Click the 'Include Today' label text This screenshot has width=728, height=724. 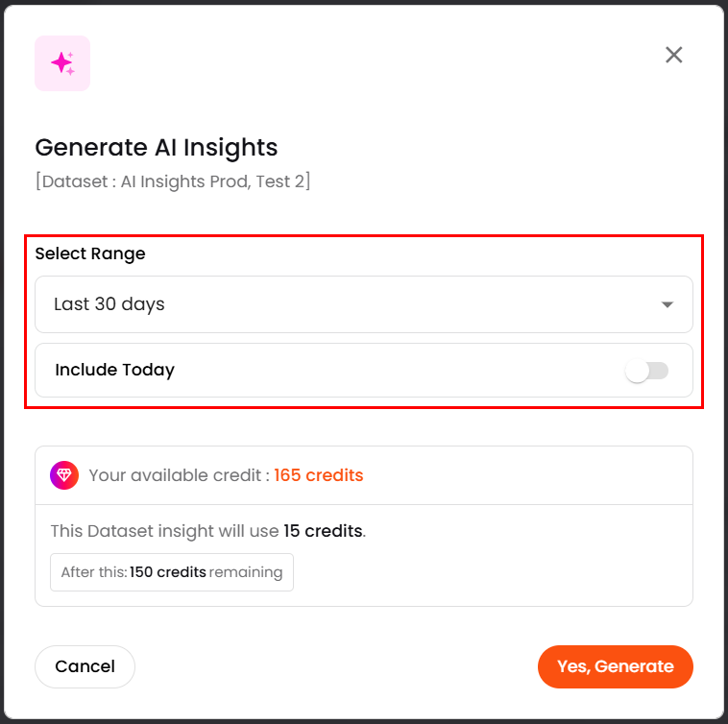(115, 370)
